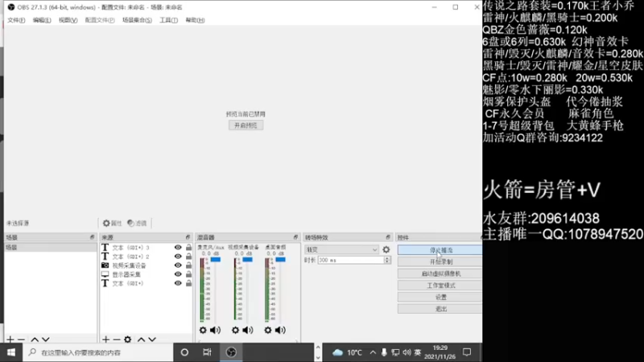Move source down in the Sources panel

pos(152,339)
